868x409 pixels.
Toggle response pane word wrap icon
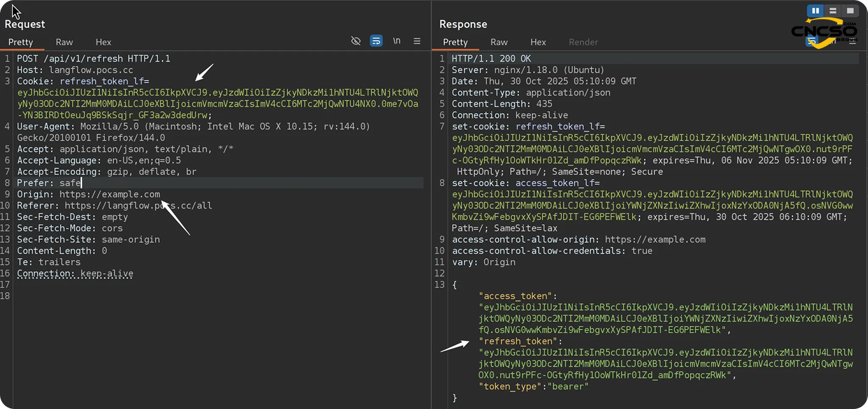pyautogui.click(x=812, y=41)
